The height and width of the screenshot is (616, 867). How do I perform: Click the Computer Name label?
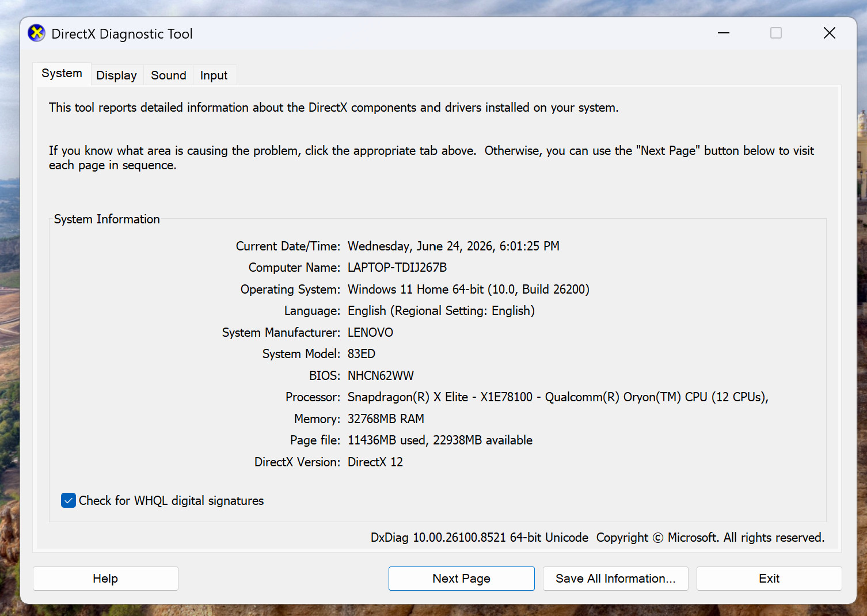[295, 268]
